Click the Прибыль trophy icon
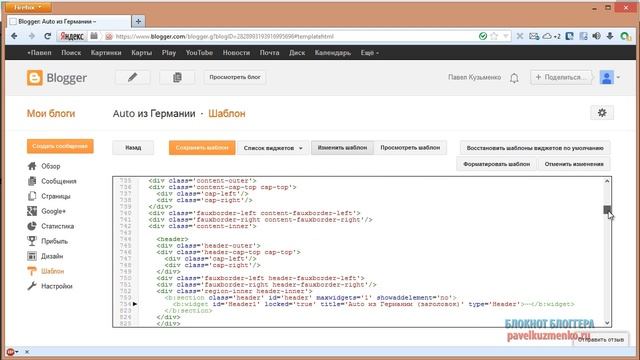640x360 pixels. (x=32, y=241)
